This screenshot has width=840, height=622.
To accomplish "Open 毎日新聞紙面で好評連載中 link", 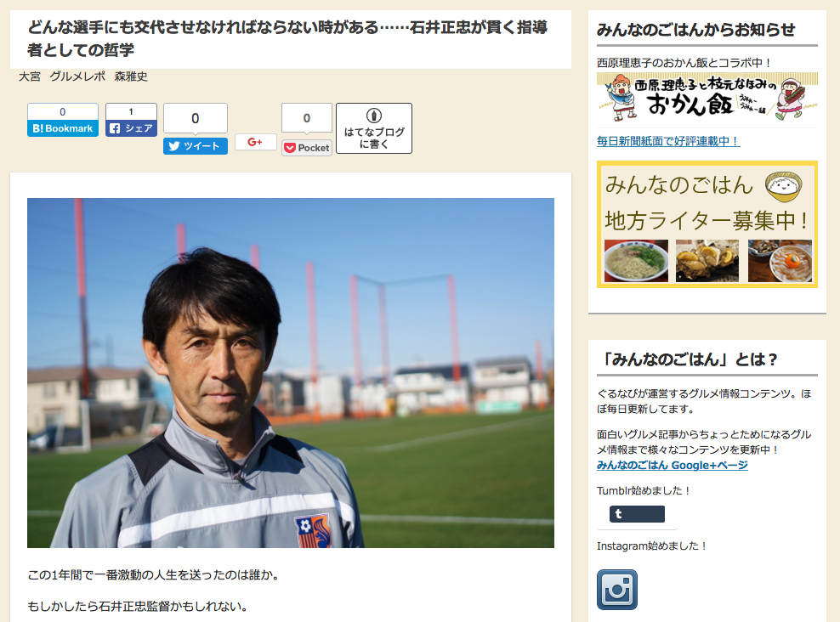I will coord(668,141).
